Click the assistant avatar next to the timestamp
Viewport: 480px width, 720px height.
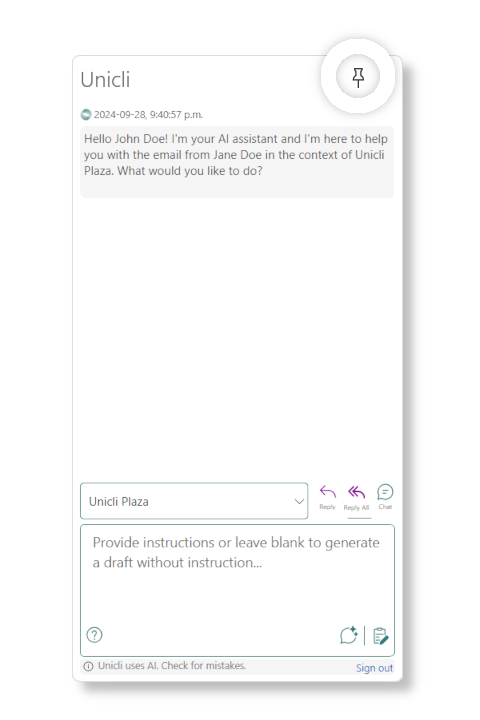[86, 114]
